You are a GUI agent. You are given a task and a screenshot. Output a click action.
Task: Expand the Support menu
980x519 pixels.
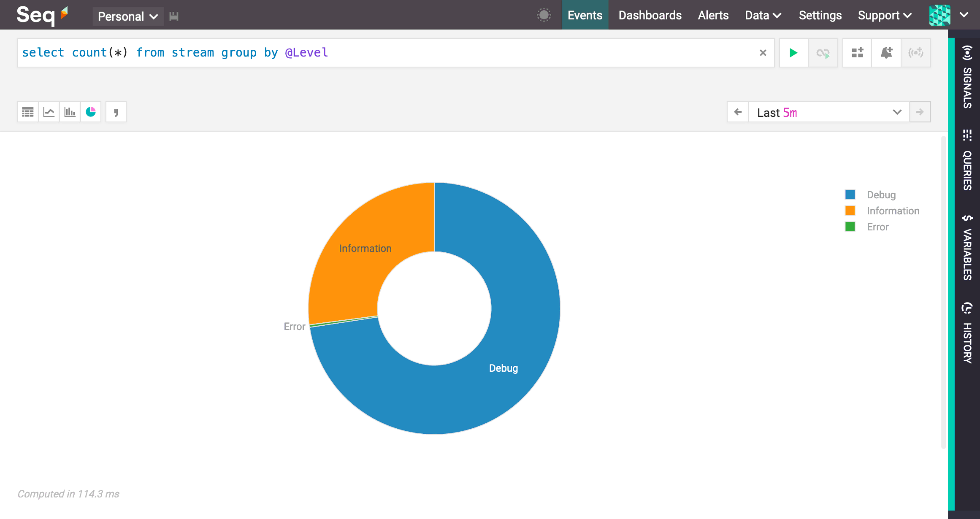point(885,15)
